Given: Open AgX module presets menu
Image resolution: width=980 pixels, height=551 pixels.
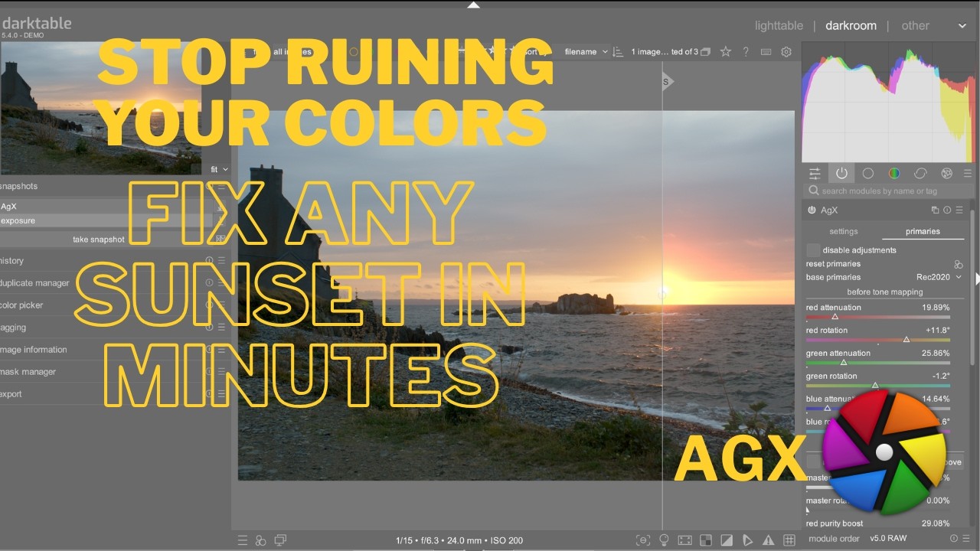Looking at the screenshot, I should point(959,210).
